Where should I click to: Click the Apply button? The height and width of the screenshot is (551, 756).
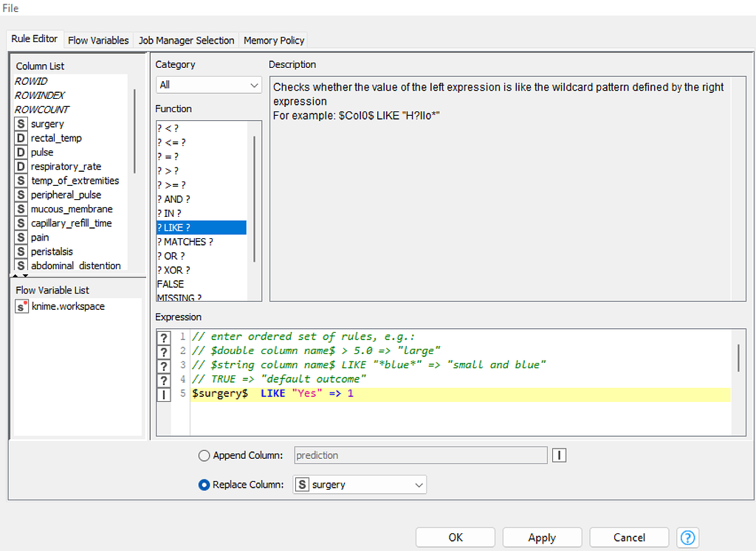coord(542,537)
